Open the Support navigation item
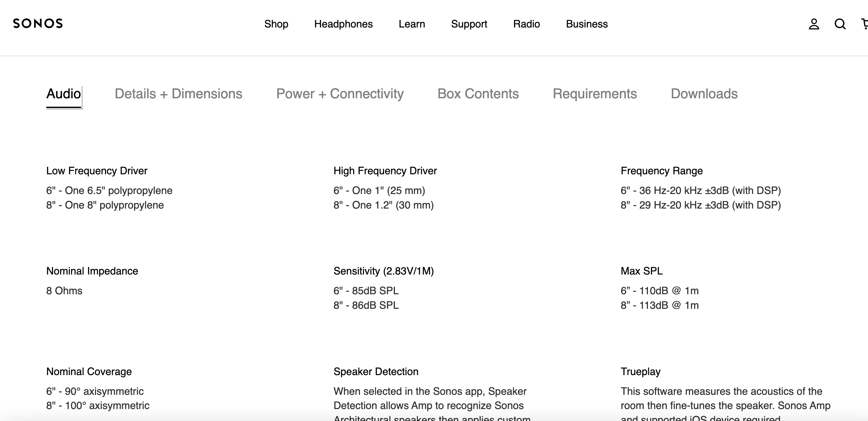Viewport: 868px width, 421px height. tap(469, 24)
